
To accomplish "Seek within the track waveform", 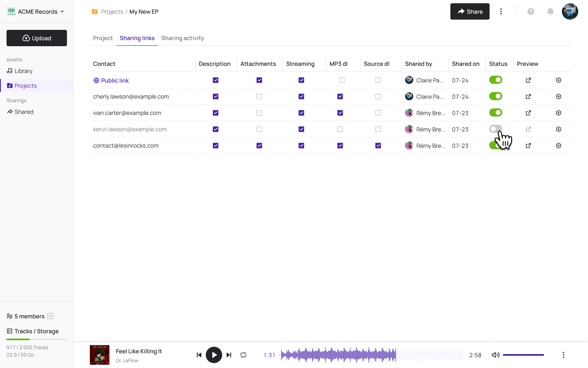I will (372, 355).
